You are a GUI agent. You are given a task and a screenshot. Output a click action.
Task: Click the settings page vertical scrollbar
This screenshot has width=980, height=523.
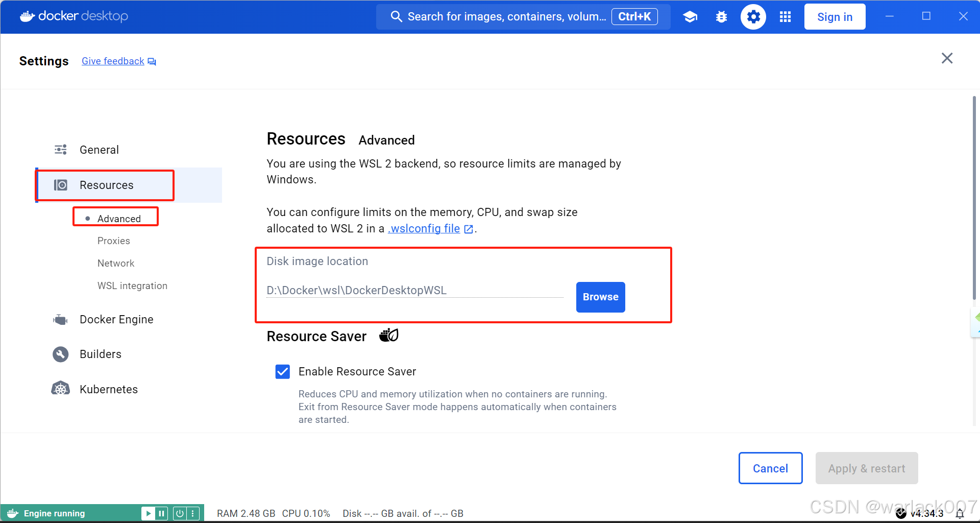974,198
